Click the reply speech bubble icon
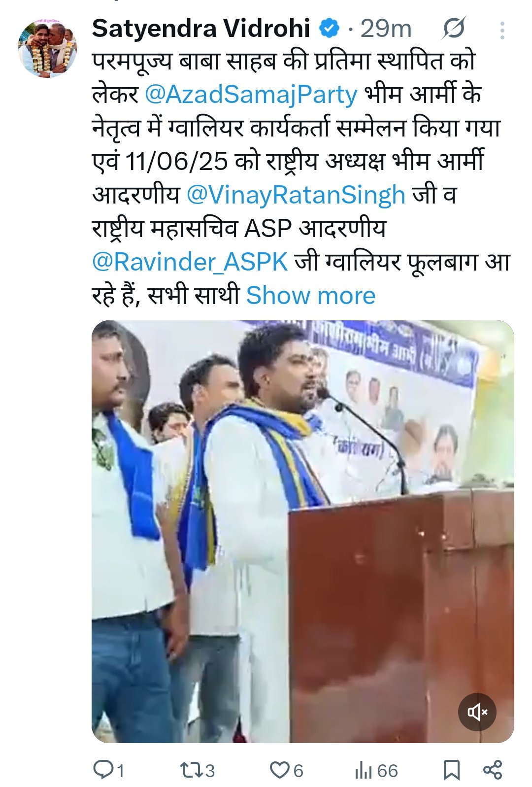Viewport: 532px width, 787px height. click(x=103, y=770)
